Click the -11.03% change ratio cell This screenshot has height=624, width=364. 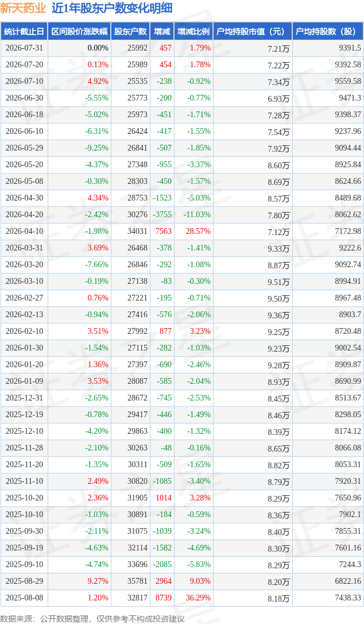point(197,214)
